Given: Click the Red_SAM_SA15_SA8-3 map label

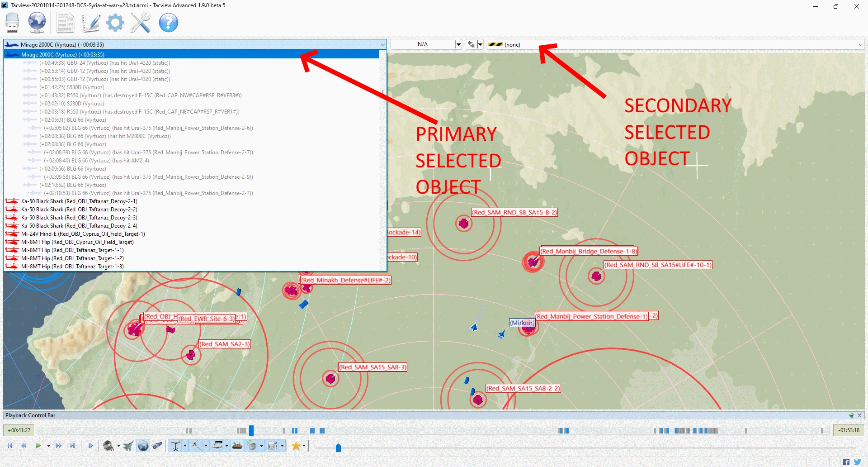Looking at the screenshot, I should tap(373, 367).
